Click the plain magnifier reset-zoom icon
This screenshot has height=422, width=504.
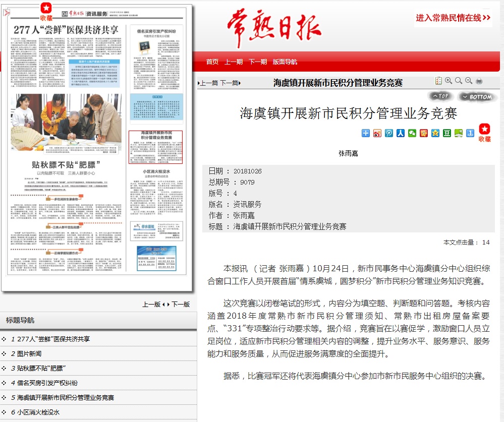(459, 81)
